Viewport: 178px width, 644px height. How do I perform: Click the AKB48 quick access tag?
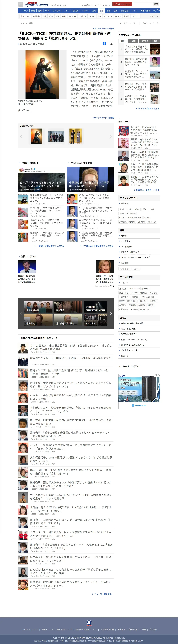point(147,218)
